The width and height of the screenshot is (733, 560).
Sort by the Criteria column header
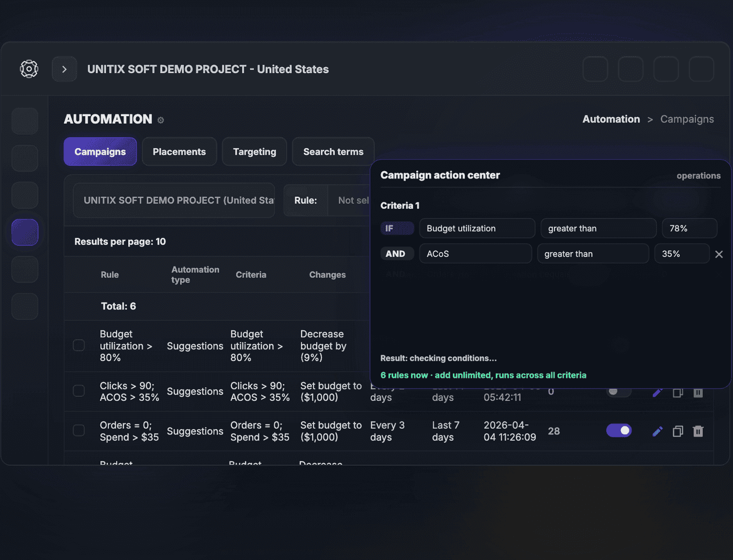pyautogui.click(x=251, y=275)
